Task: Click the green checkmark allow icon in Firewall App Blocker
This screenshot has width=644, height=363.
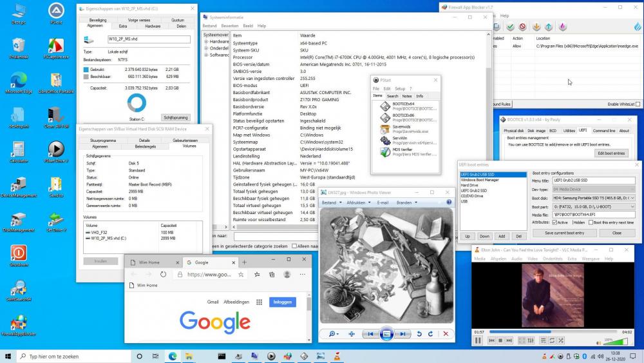Action: click(x=510, y=26)
